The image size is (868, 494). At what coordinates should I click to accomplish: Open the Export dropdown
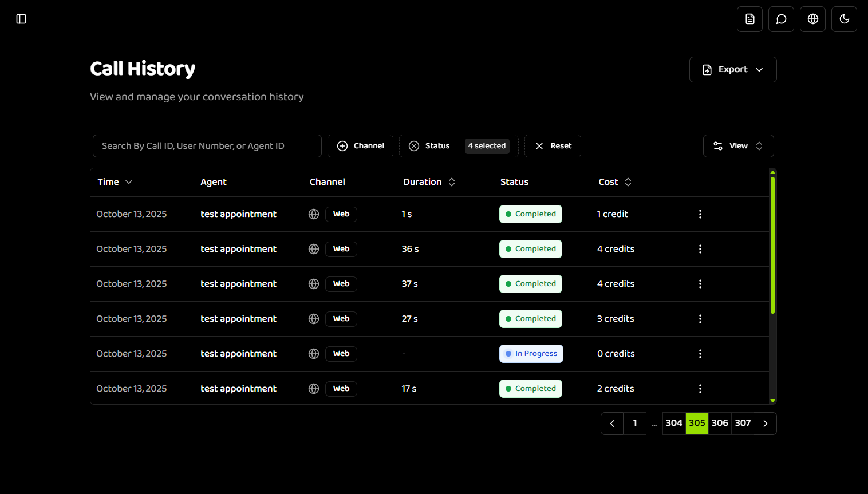tap(733, 69)
